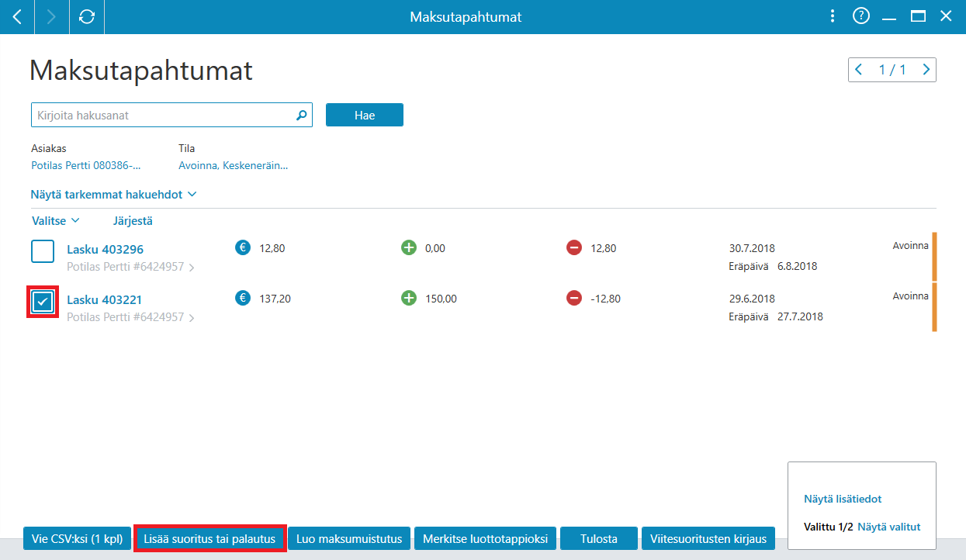Click red minus icon on Lasku 403296
This screenshot has height=560, width=966.
[x=574, y=247]
